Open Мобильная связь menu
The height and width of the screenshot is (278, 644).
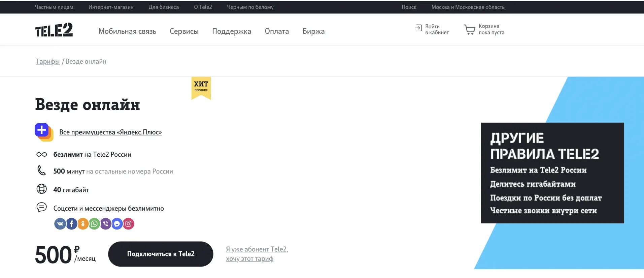(x=127, y=31)
